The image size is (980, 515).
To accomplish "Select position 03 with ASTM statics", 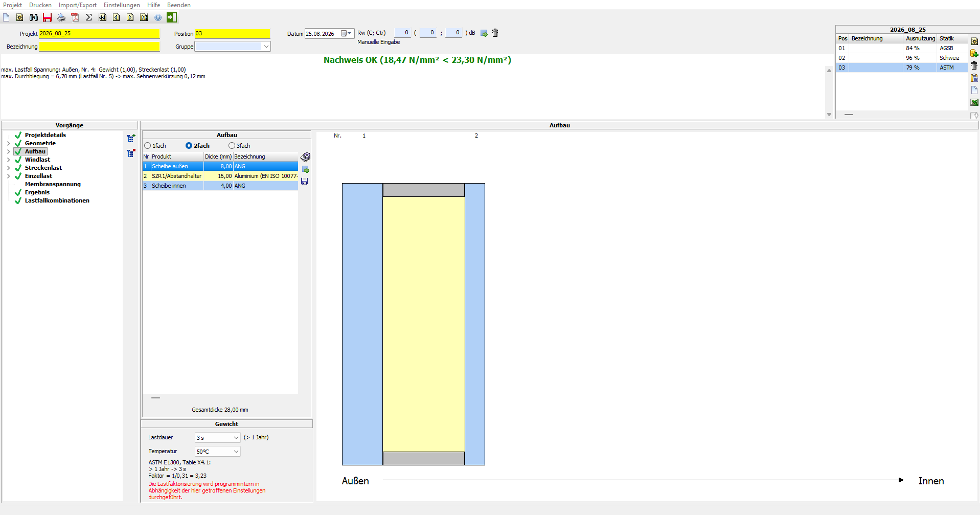I will click(902, 68).
